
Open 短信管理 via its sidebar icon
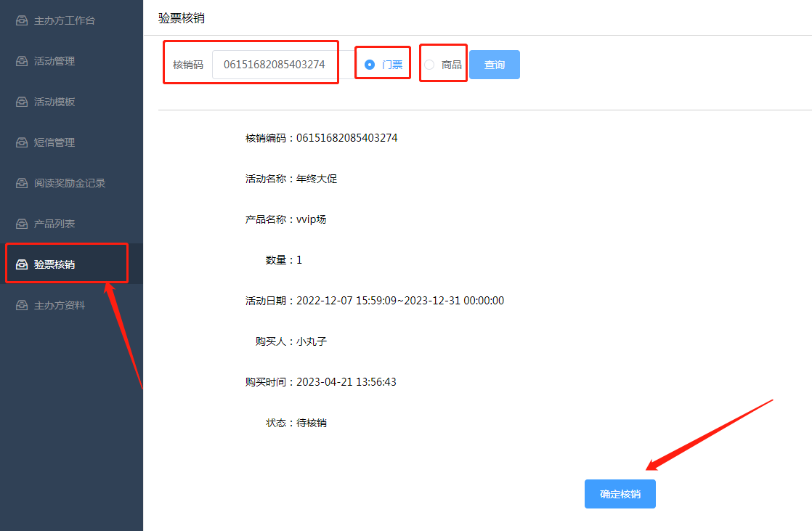[22, 142]
